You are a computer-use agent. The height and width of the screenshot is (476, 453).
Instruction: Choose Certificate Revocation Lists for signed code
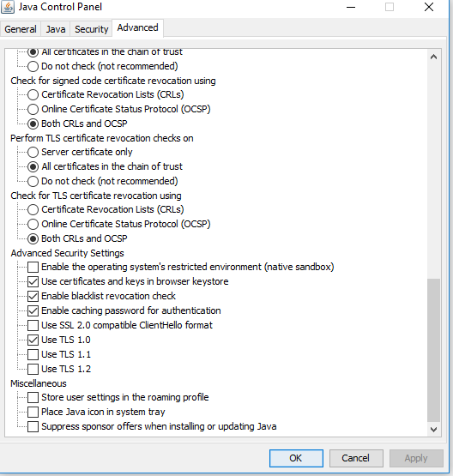click(x=33, y=94)
